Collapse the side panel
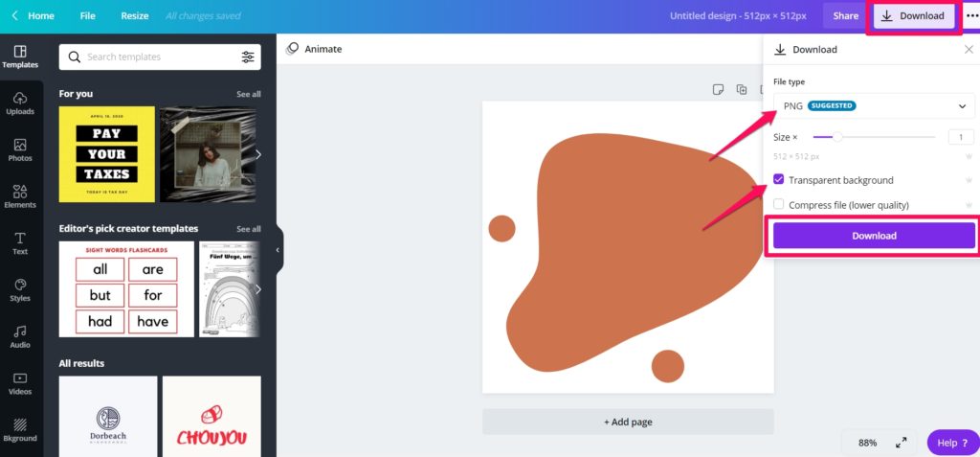Viewport: 980px width, 457px height. point(278,250)
